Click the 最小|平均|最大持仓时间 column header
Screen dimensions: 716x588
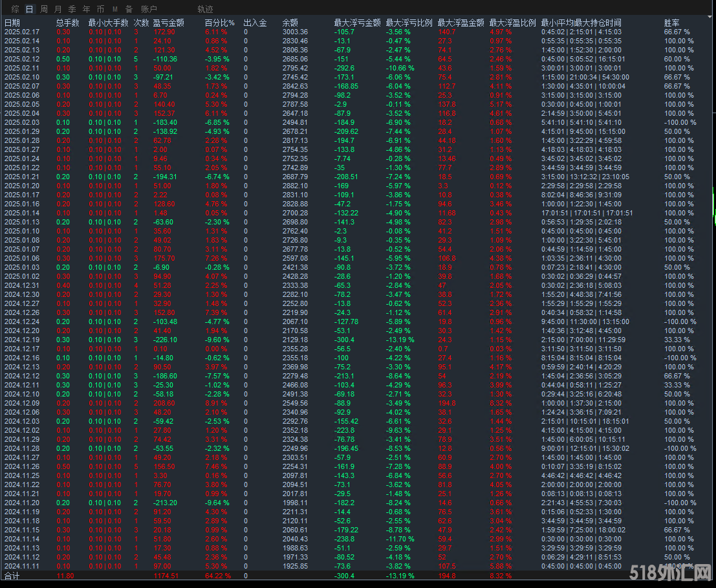581,23
